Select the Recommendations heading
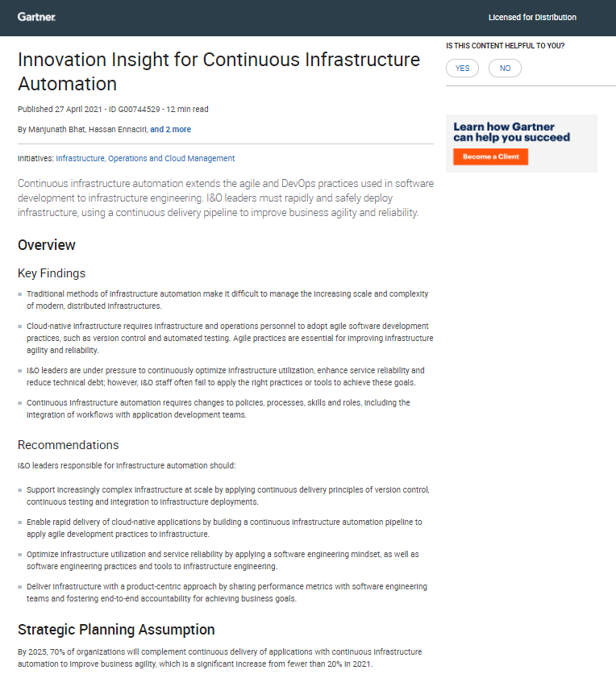This screenshot has width=616, height=695. click(68, 445)
